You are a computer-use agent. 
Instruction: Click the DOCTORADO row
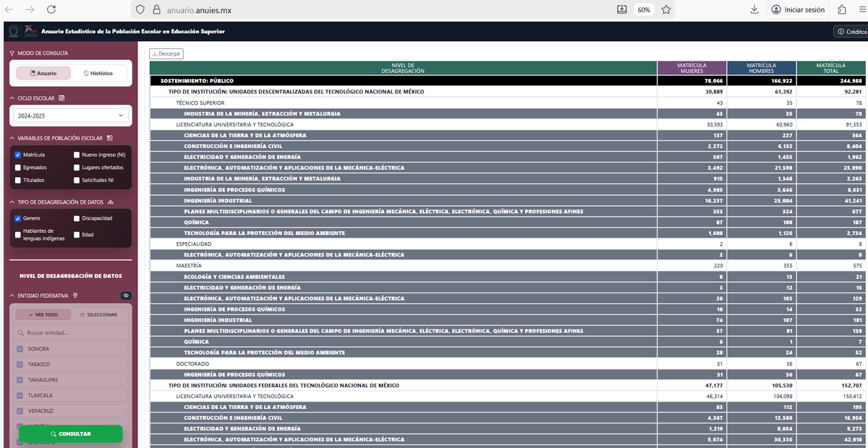pos(506,363)
